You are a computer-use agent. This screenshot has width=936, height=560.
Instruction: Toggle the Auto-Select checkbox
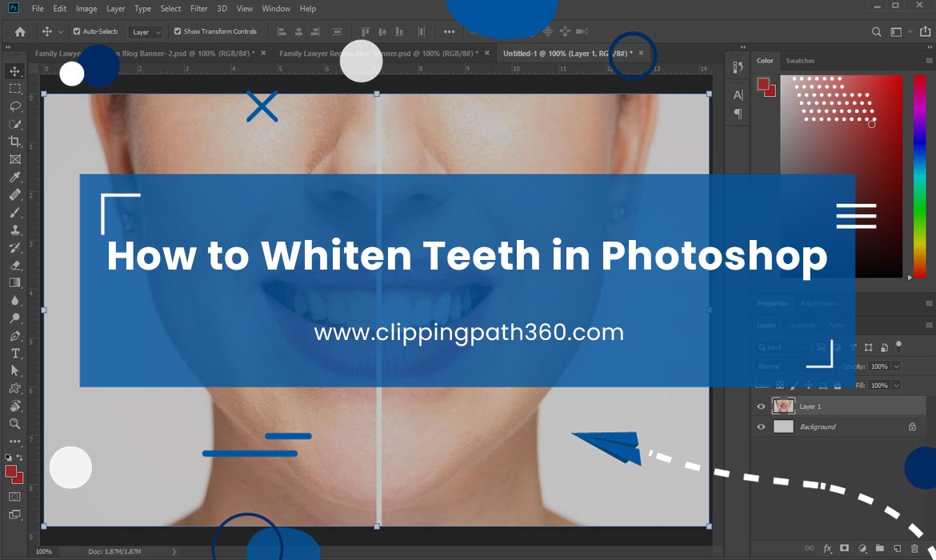(77, 32)
